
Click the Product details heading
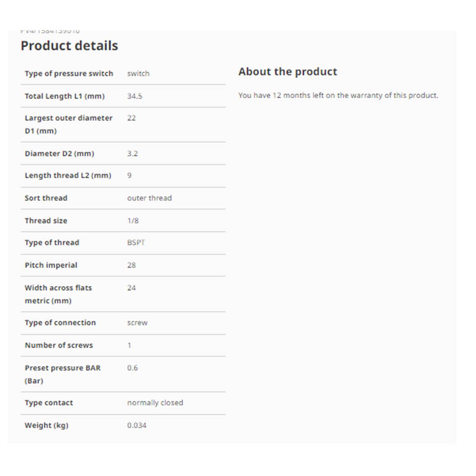point(69,46)
